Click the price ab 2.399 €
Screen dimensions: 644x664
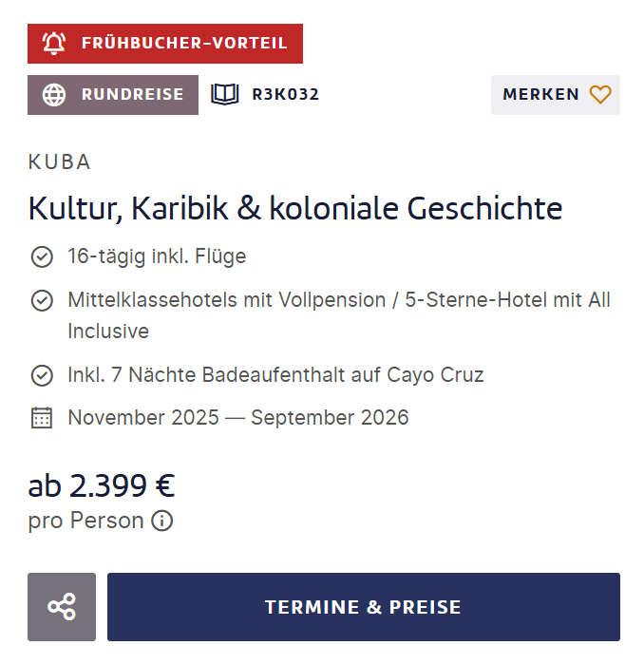tap(102, 485)
